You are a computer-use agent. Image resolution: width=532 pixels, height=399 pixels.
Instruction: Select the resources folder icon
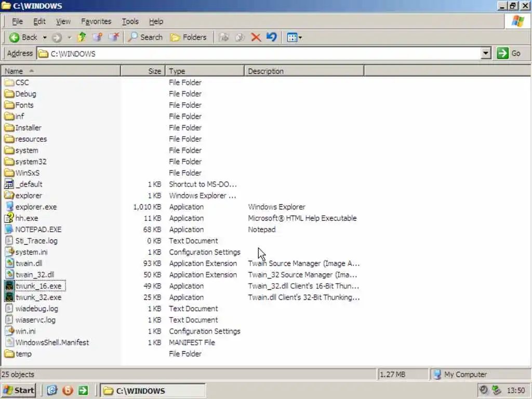(x=9, y=139)
